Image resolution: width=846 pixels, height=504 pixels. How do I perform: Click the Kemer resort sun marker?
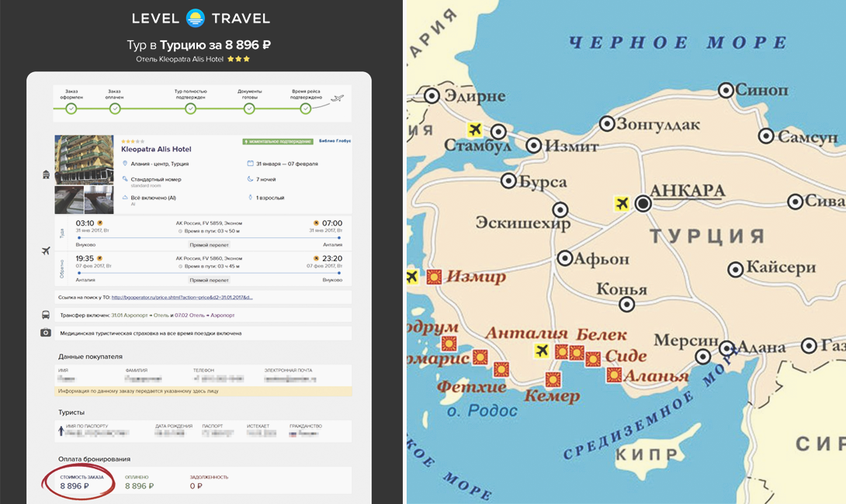(553, 379)
